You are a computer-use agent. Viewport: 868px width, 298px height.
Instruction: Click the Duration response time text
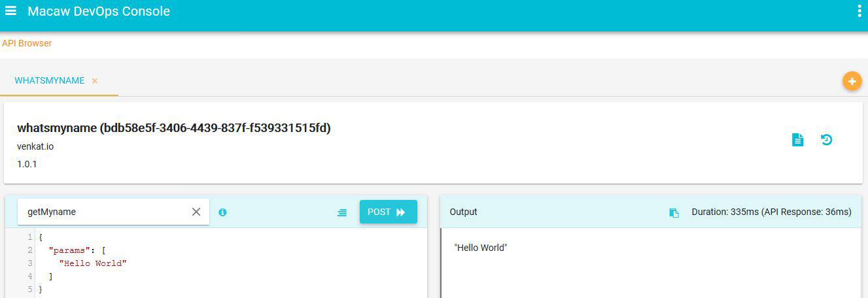[x=771, y=212]
